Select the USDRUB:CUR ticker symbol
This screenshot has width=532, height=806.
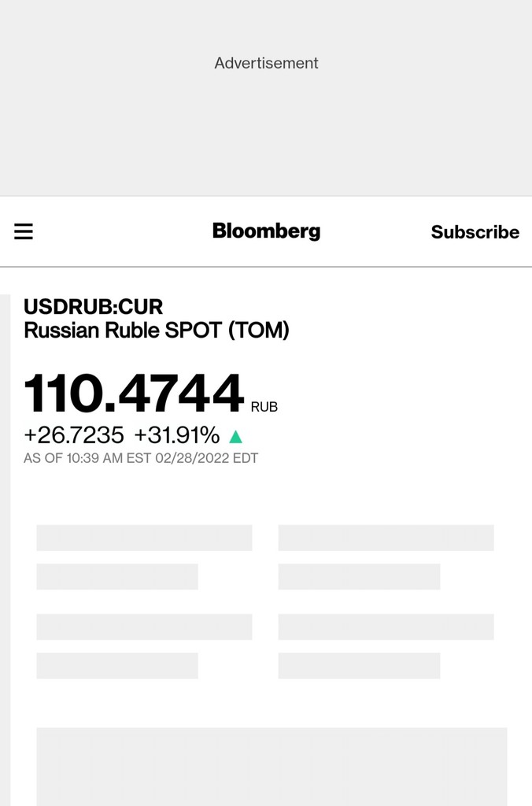coord(94,306)
